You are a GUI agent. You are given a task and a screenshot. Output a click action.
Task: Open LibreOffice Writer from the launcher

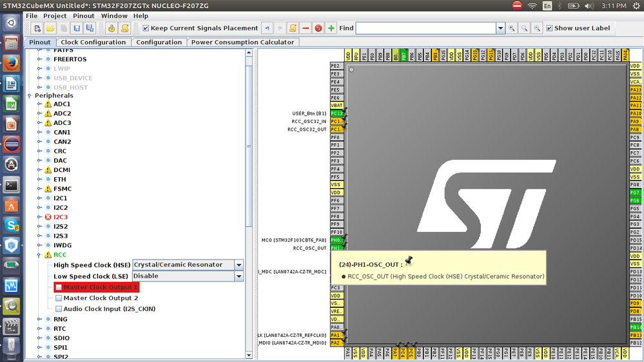pos(11,84)
